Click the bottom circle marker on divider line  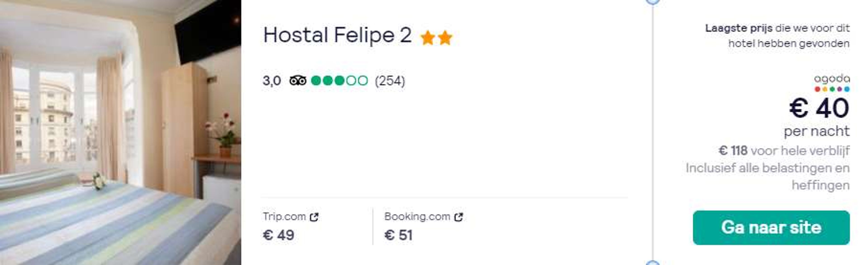[653, 263]
